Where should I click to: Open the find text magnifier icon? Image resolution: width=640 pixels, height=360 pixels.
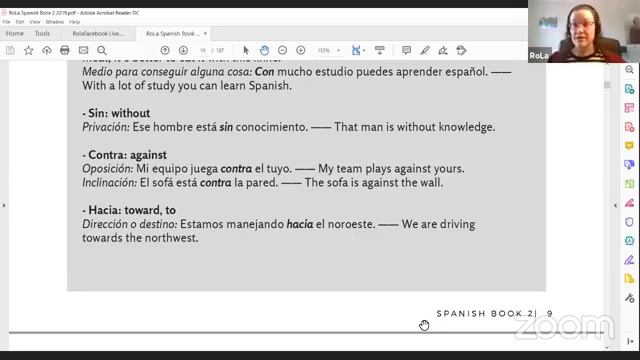click(x=102, y=50)
